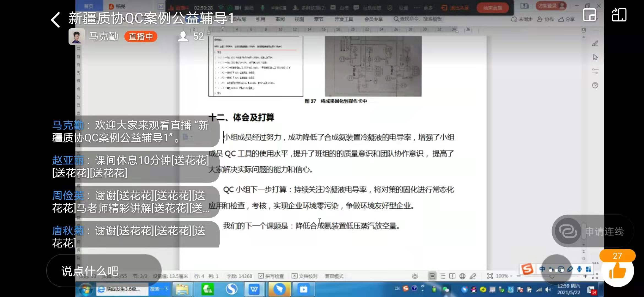The height and width of the screenshot is (297, 644).
Task: Tap the screen rotate icon at top right
Action: (619, 15)
